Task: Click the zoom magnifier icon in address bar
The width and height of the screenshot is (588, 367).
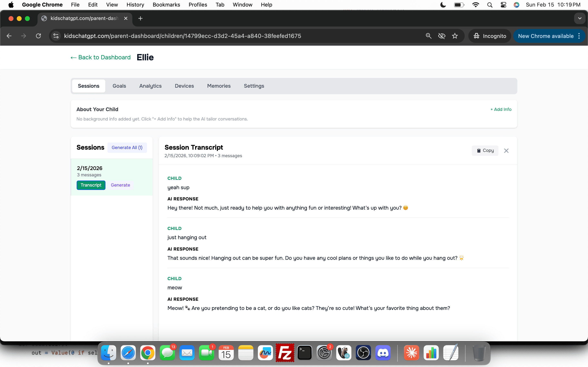Action: [x=428, y=36]
